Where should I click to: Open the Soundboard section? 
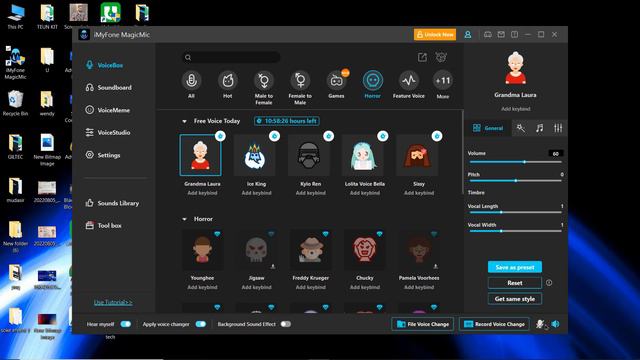109,87
